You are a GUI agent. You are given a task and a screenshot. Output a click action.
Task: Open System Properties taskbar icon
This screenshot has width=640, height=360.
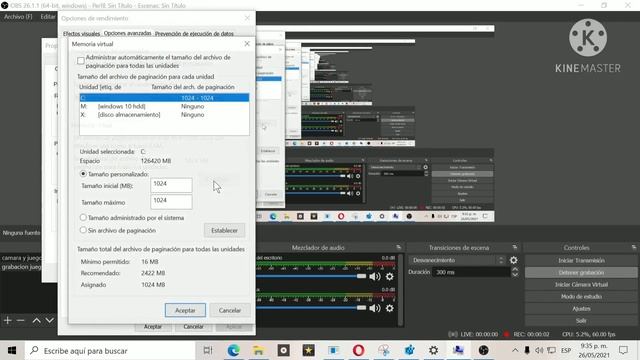[x=458, y=350]
